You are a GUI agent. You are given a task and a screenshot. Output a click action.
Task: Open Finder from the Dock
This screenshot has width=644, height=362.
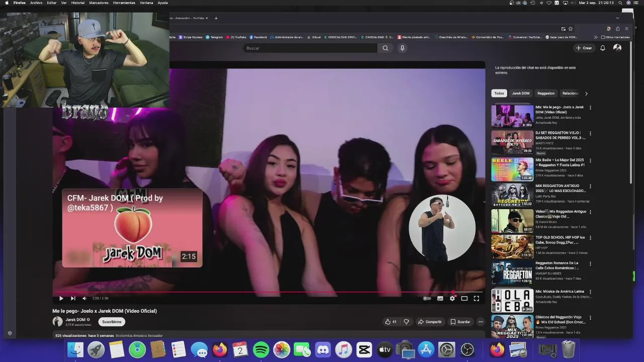[x=75, y=349]
